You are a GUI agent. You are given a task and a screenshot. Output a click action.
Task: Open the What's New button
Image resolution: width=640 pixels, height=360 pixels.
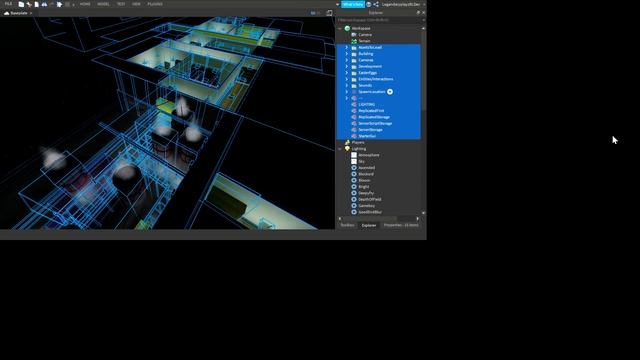(x=353, y=4)
